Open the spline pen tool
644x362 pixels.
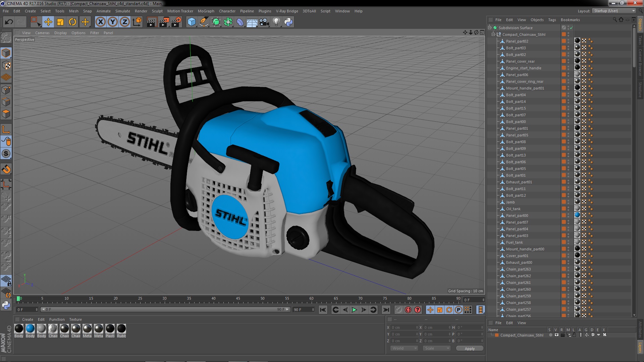click(204, 22)
